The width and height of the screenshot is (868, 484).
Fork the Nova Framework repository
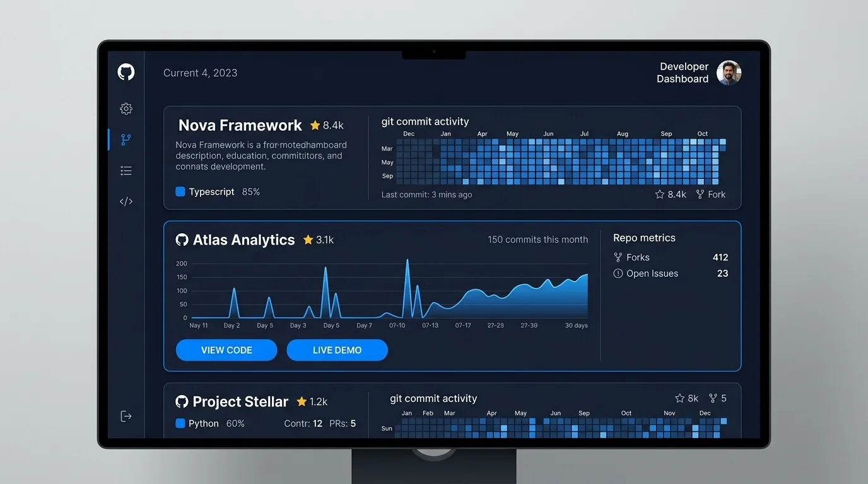click(x=711, y=194)
